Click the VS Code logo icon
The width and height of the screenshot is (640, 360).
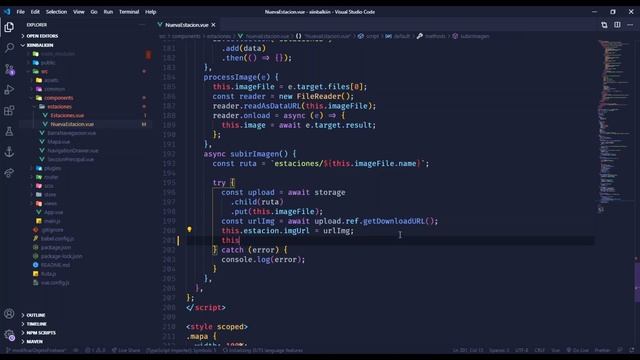coord(7,12)
